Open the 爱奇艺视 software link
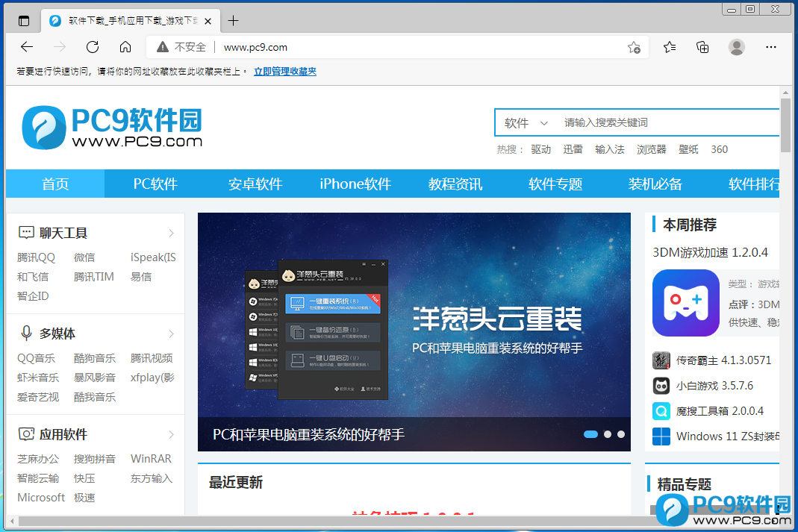Viewport: 798px width, 532px height. click(37, 397)
